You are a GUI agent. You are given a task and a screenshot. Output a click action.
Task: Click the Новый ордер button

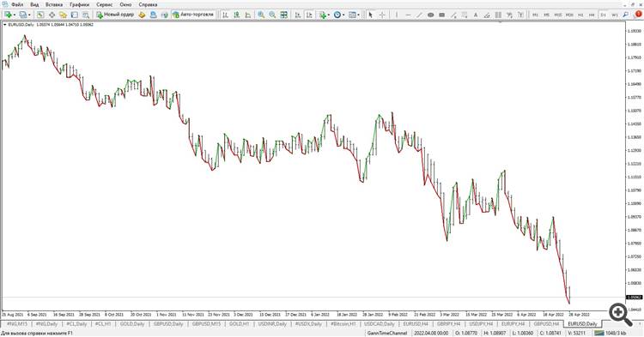coord(115,15)
